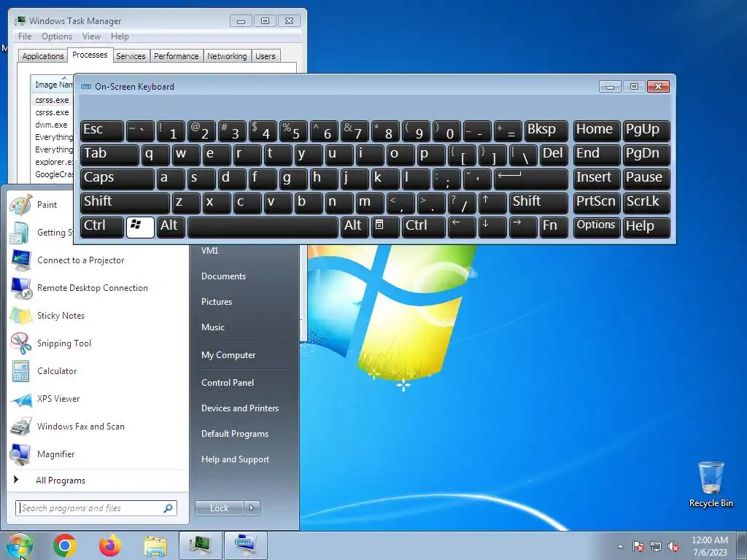Open Google Chrome from the taskbar
The image size is (747, 560).
65,545
